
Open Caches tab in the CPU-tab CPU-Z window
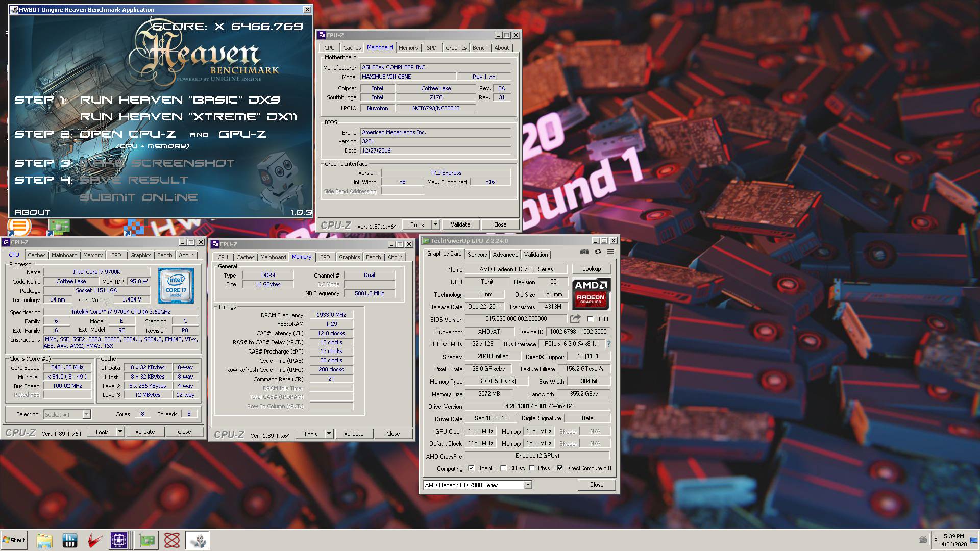click(37, 255)
